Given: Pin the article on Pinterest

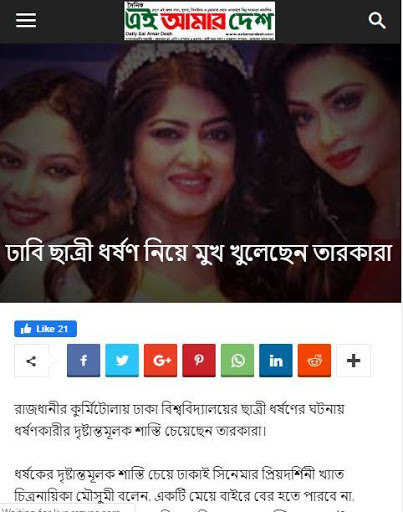Looking at the screenshot, I should [x=199, y=360].
